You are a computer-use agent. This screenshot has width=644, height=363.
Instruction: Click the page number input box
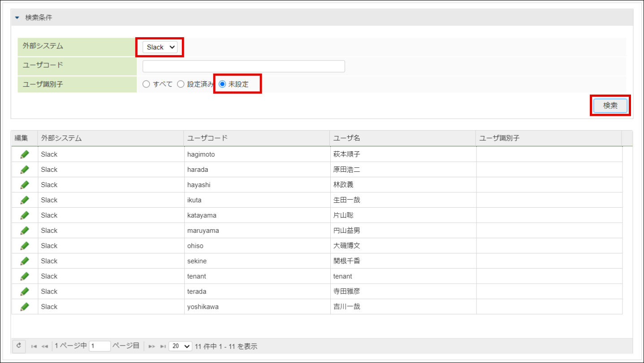(x=99, y=346)
